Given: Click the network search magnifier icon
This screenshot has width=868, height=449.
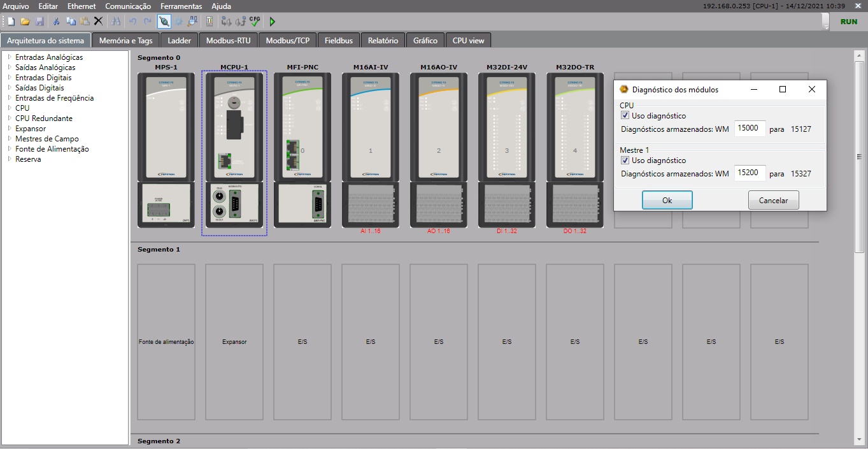Looking at the screenshot, I should [192, 22].
